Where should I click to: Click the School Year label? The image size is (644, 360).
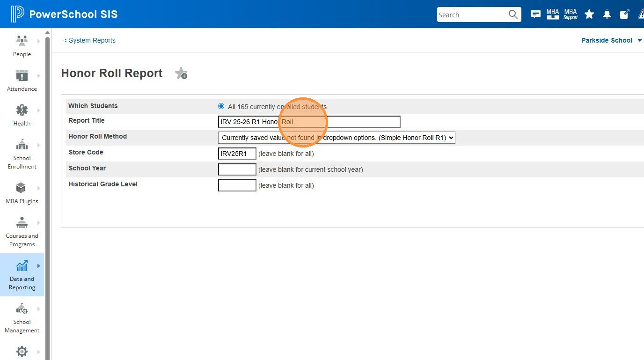[87, 168]
